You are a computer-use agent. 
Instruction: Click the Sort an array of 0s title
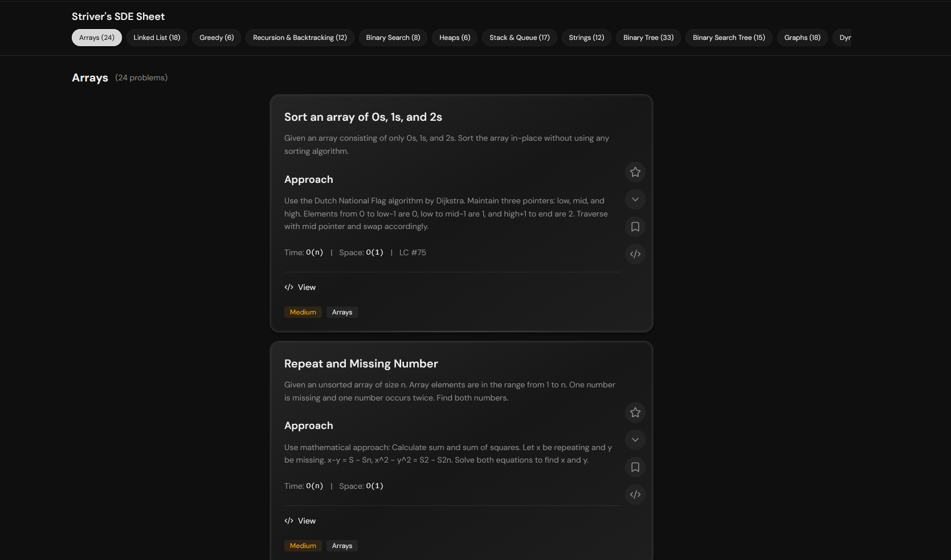coord(363,117)
